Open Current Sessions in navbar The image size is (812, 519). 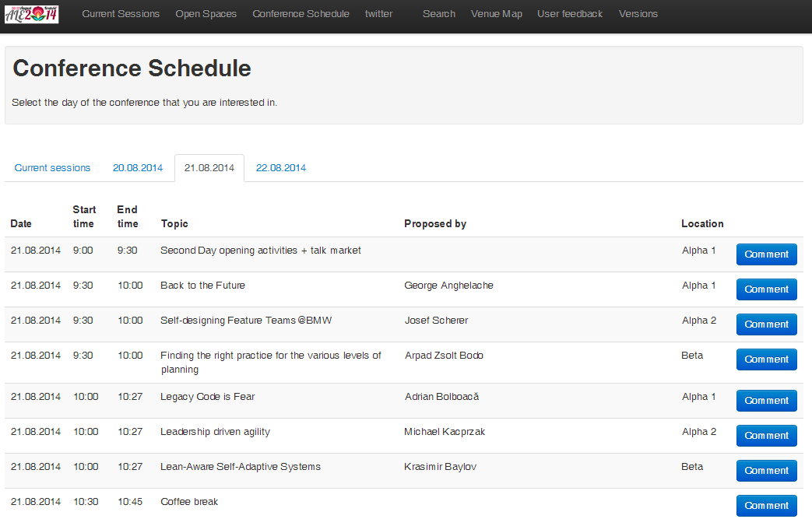[121, 14]
